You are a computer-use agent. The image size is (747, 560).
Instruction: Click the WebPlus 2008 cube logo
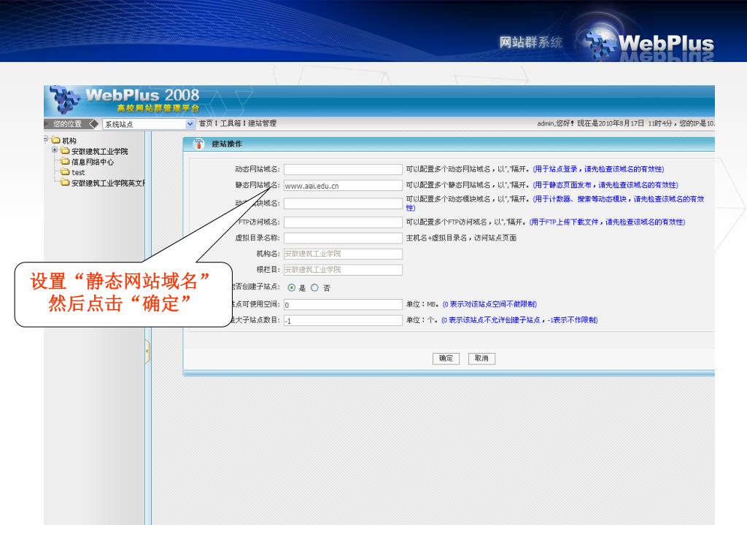65,99
